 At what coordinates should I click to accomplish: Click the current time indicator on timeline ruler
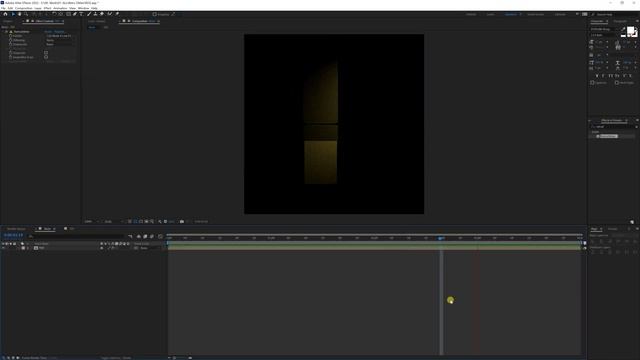click(x=441, y=238)
